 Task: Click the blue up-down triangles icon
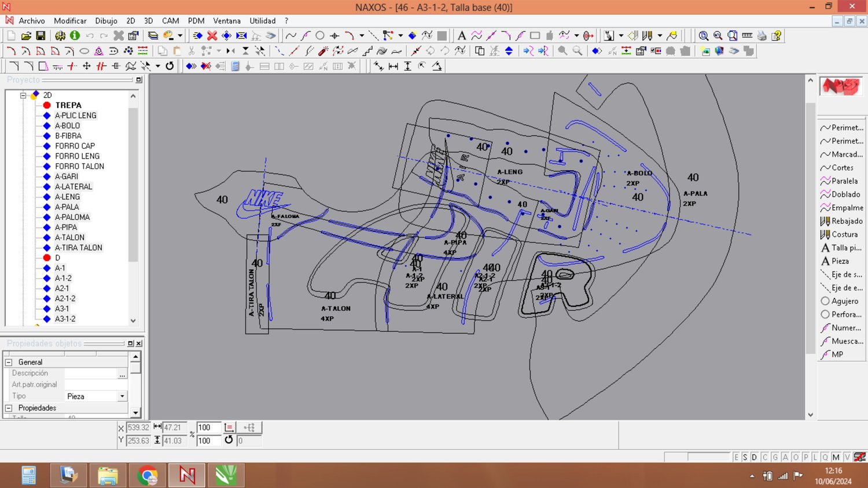pyautogui.click(x=509, y=51)
